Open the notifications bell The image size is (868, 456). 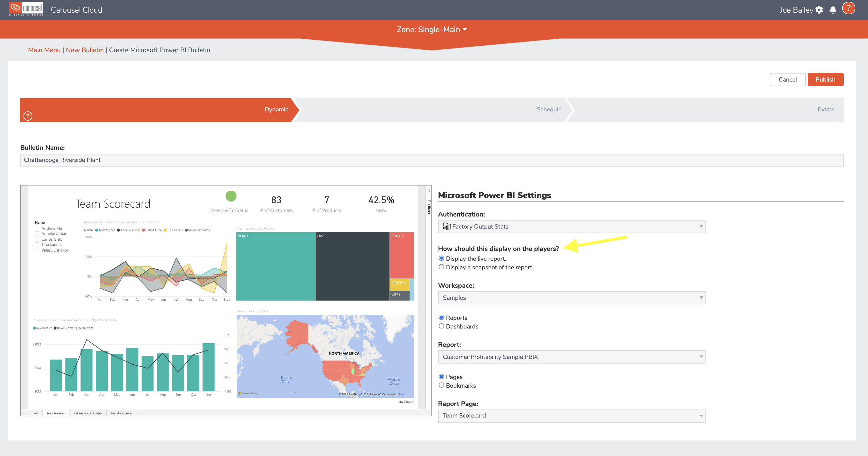(x=833, y=10)
